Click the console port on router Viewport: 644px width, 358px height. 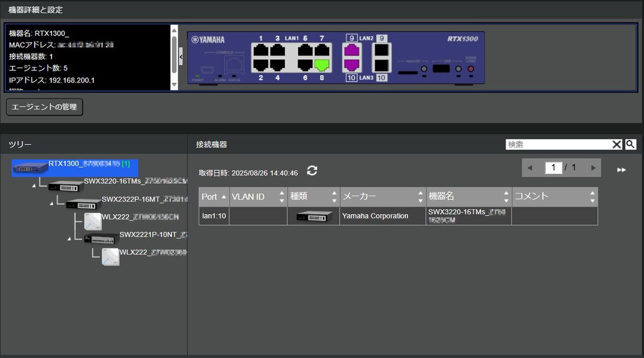tap(233, 65)
